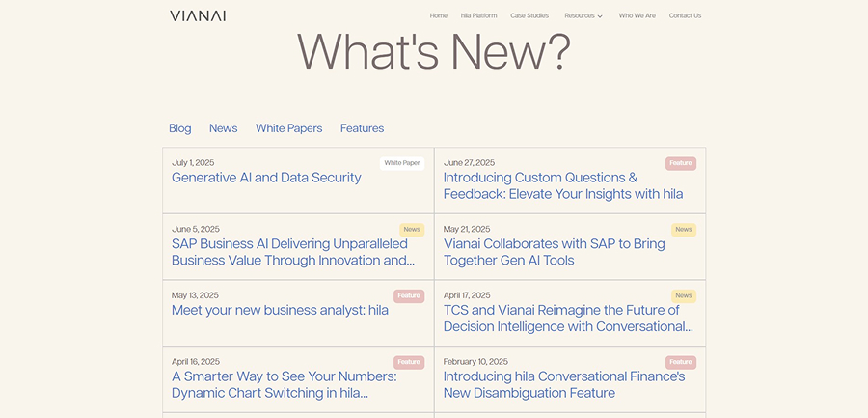Screen dimensions: 868x418
Task: Switch to the News tab
Action: [223, 128]
